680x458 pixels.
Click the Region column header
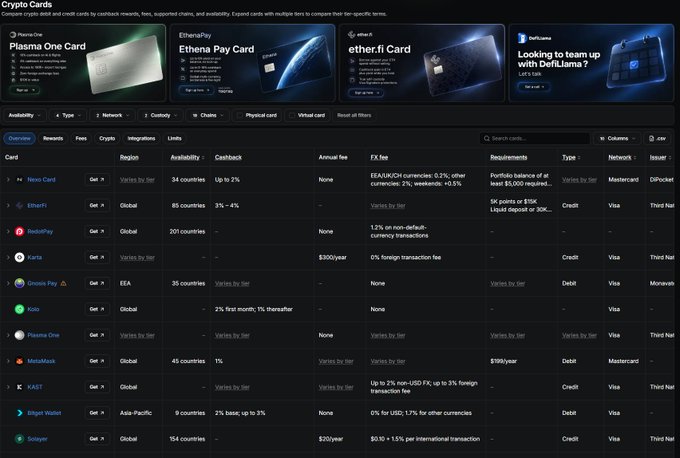click(129, 157)
